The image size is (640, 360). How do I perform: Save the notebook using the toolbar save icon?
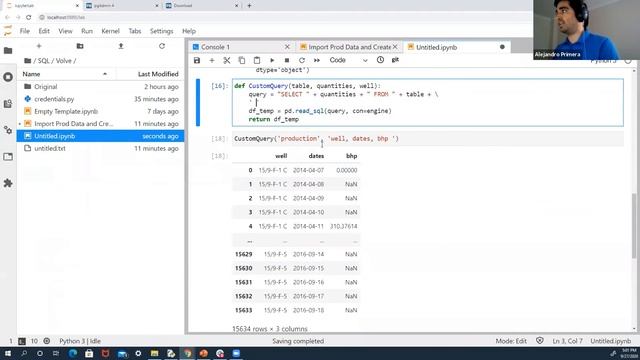pos(197,60)
